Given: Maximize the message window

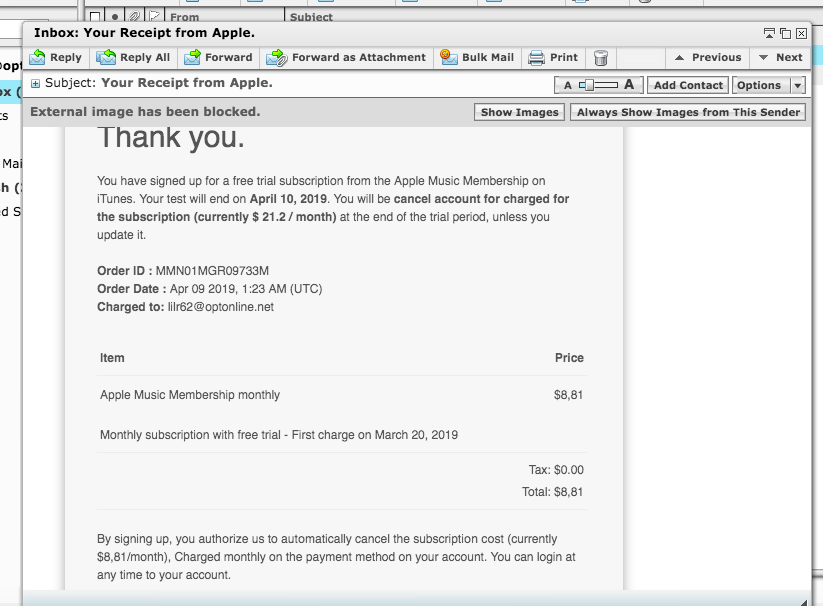Looking at the screenshot, I should (785, 34).
